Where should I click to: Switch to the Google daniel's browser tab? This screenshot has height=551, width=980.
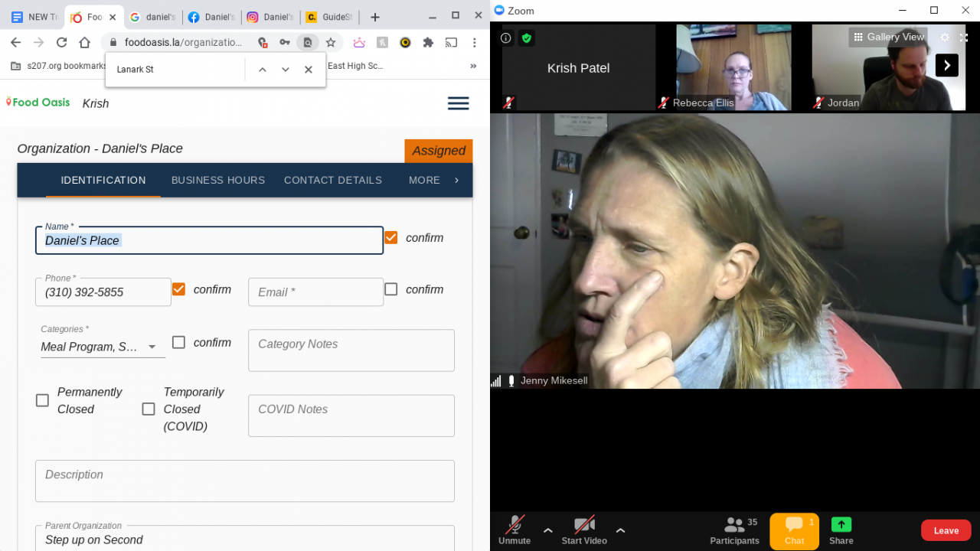[152, 17]
